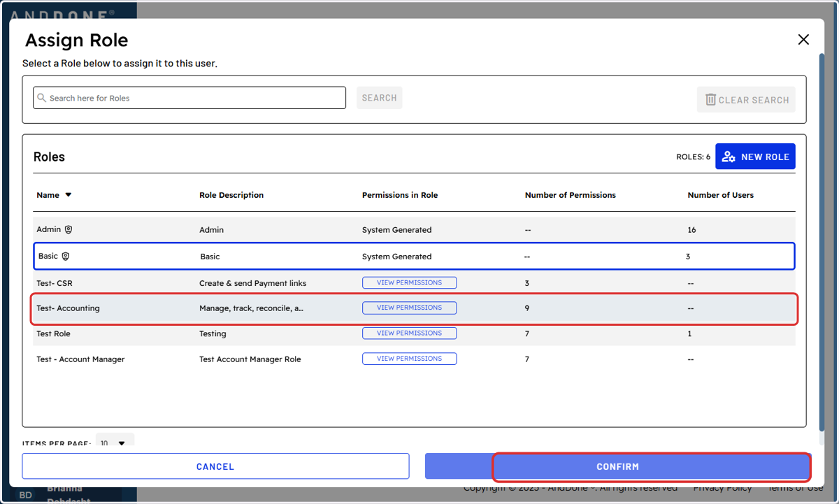Click the Search here for Roles field

(189, 98)
